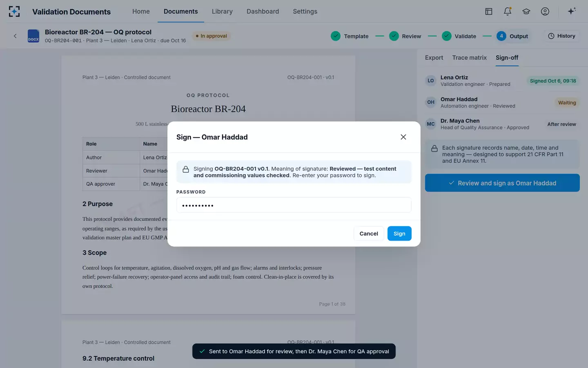588x368 pixels.
Task: Open the layout panel icon in header
Action: pyautogui.click(x=489, y=11)
